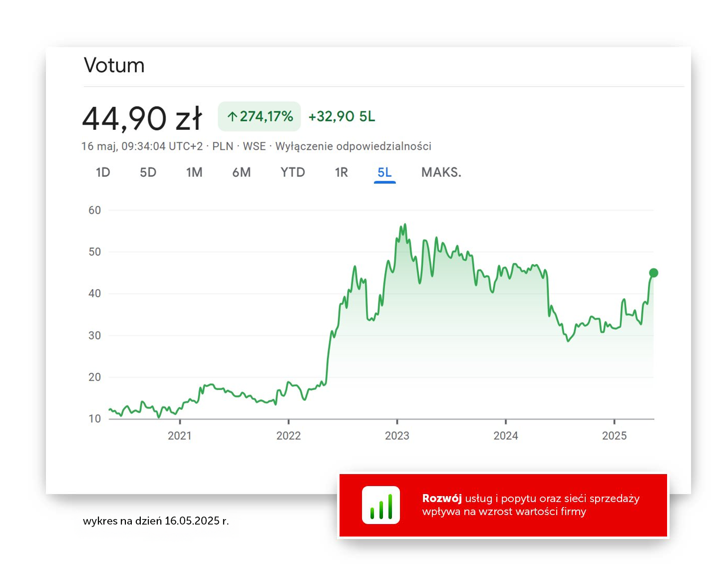Click the red Rozwój usług banner
The height and width of the screenshot is (574, 728).
tap(503, 505)
